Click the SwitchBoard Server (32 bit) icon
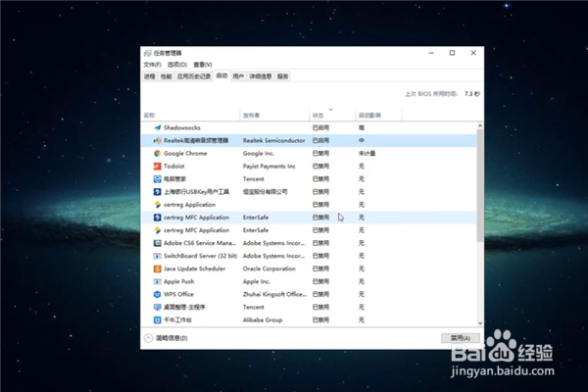The height and width of the screenshot is (392, 588). pos(158,256)
